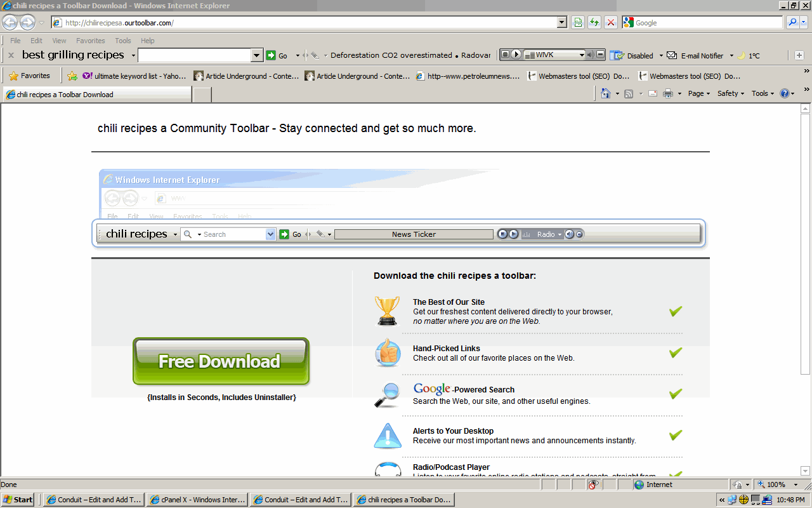Open the toolbar search box dropdown arrow

pos(257,55)
